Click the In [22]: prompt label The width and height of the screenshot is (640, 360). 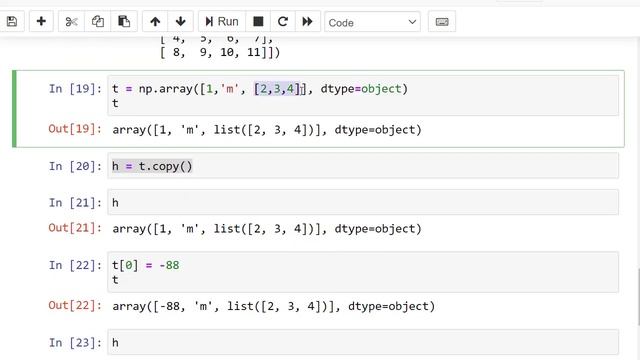(75, 265)
